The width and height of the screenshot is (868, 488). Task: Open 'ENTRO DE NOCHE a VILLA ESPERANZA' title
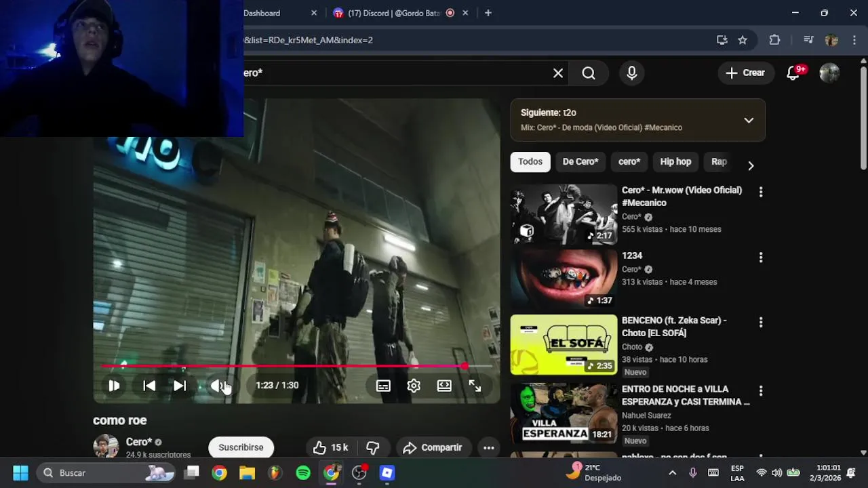coord(686,395)
